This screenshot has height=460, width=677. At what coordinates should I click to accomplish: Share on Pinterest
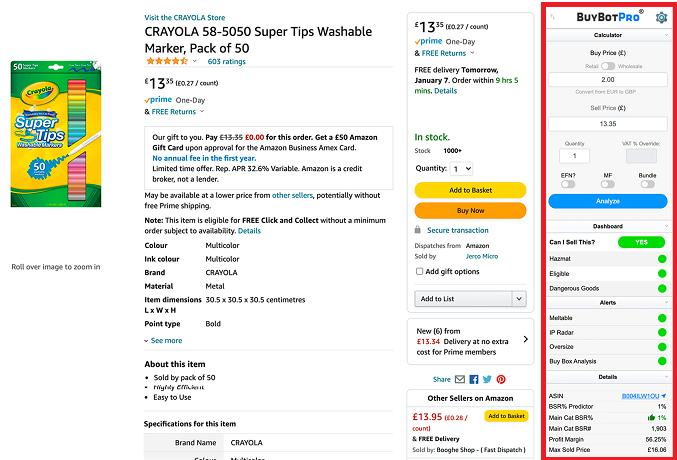coord(501,380)
